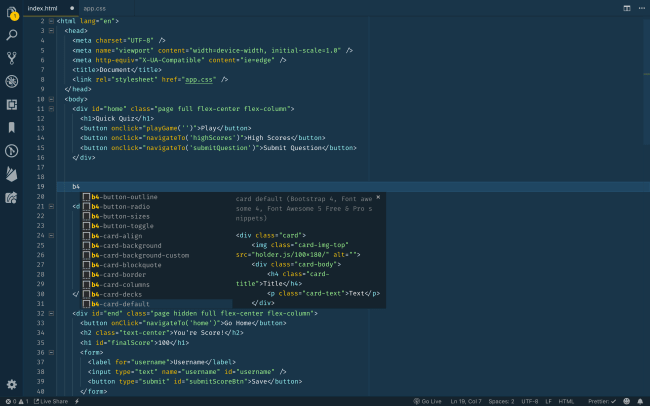Open the Manage gear icon
The height and width of the screenshot is (406, 650).
coord(11,384)
